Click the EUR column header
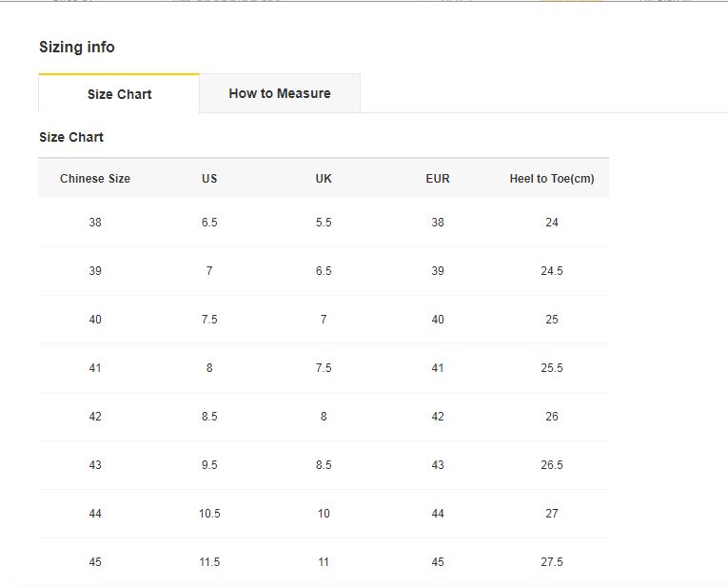The height and width of the screenshot is (586, 728). [438, 179]
